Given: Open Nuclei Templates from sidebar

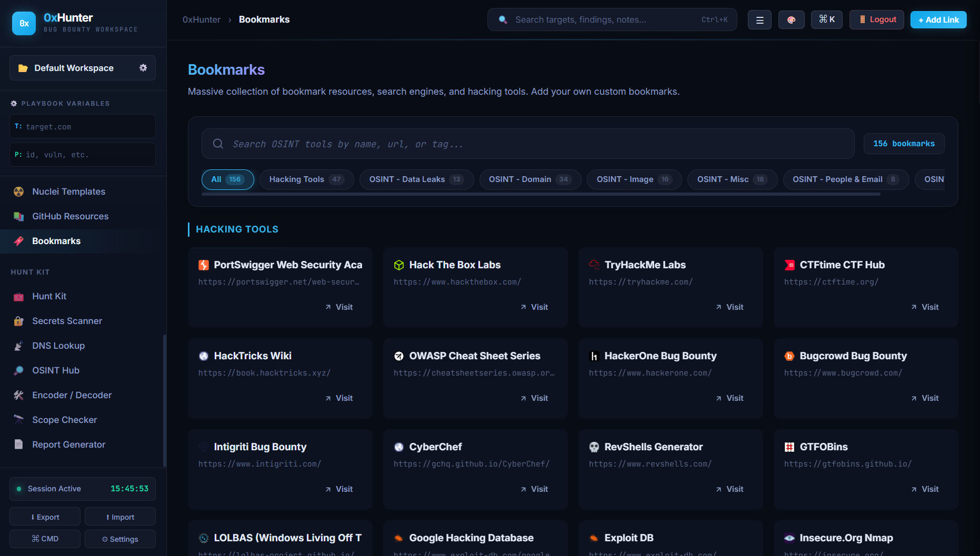Looking at the screenshot, I should (x=68, y=191).
